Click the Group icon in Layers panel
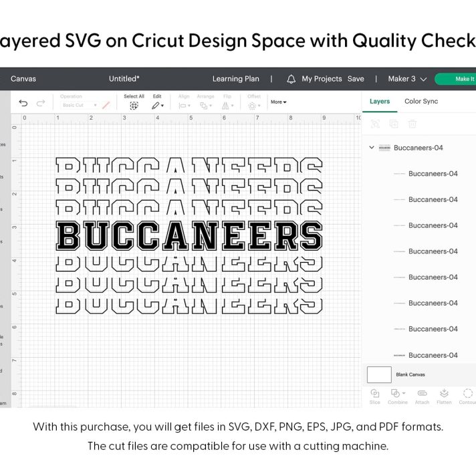Screen dimensions: 476x476 tap(375, 124)
